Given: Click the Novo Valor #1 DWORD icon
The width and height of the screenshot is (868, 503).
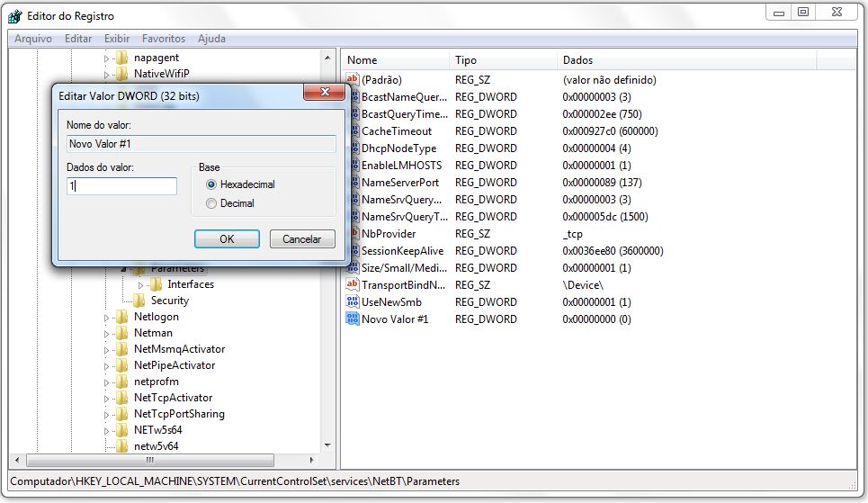Looking at the screenshot, I should [352, 319].
